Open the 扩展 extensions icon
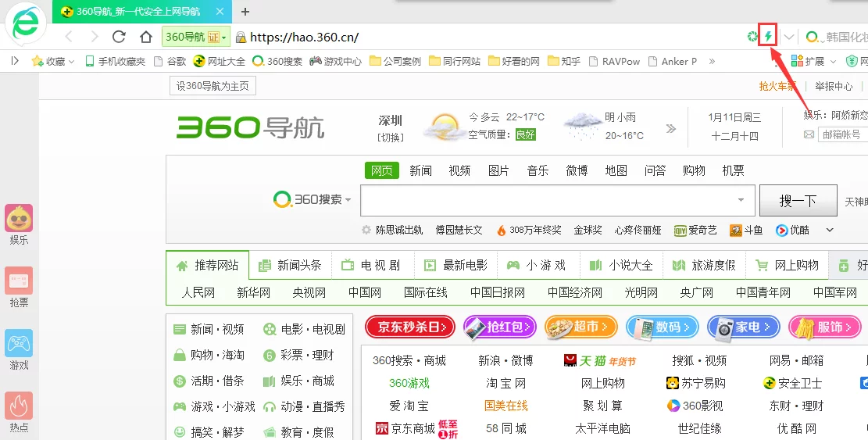Screen dimensions: 868x440 (x=797, y=61)
